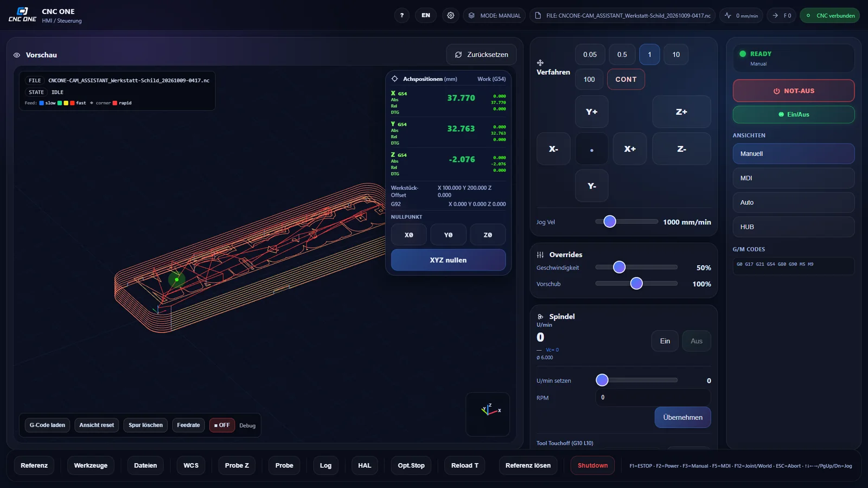Click the eye icon beside Vorschau

17,55
